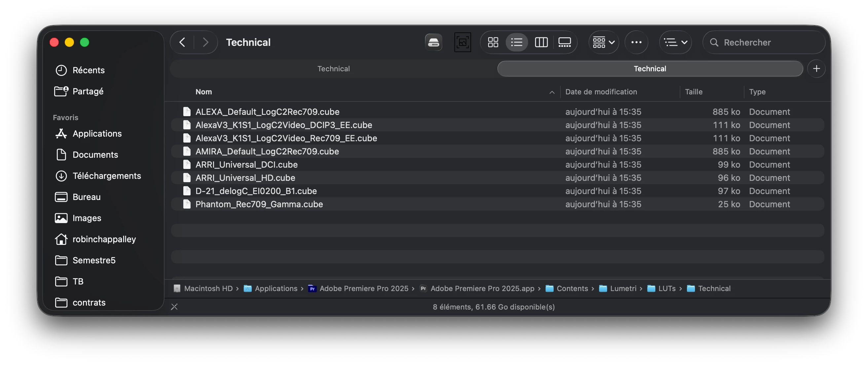Click the Images picture icon in sidebar
868x365 pixels.
pos(61,218)
